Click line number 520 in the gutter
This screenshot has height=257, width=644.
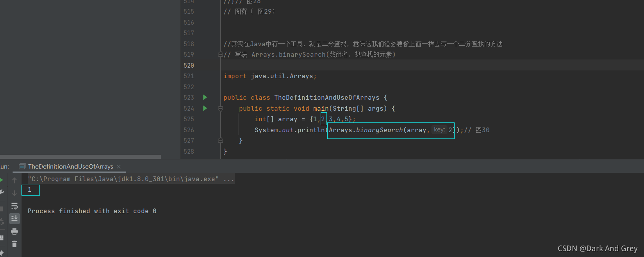pos(189,65)
